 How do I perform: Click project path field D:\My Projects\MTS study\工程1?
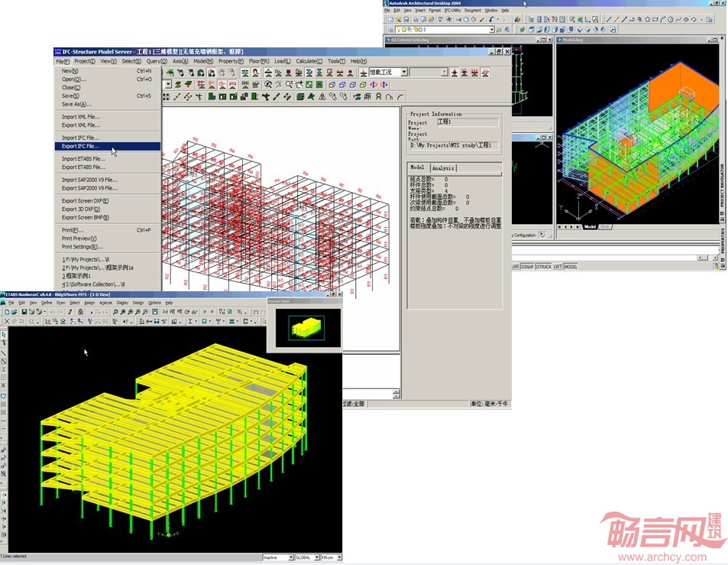coord(455,145)
